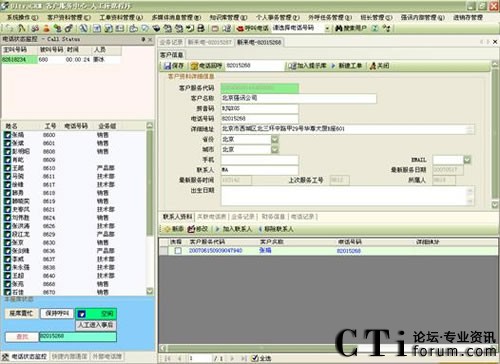Click the status icon for agent 8624
The height and width of the screenshot is (364, 500).
click(7, 218)
